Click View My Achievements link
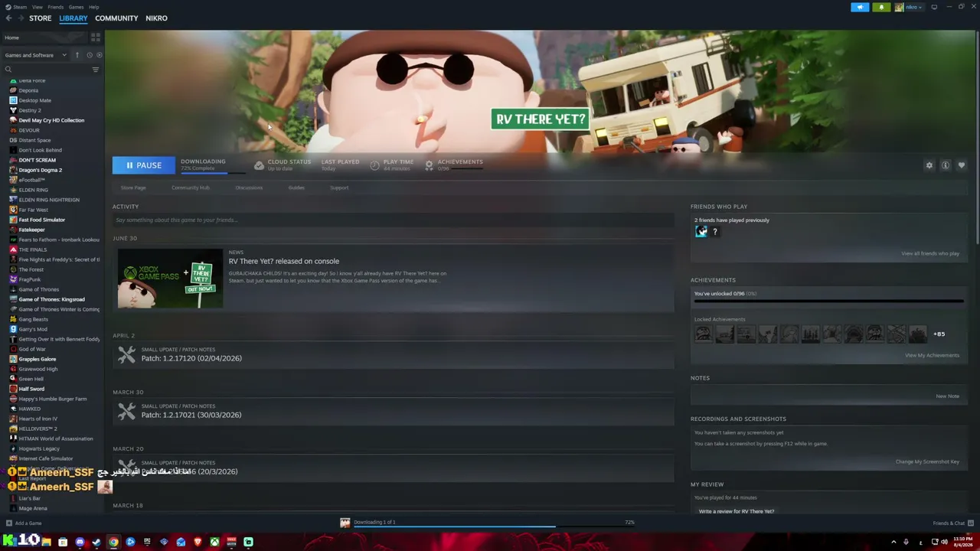980x551 pixels. pos(932,355)
